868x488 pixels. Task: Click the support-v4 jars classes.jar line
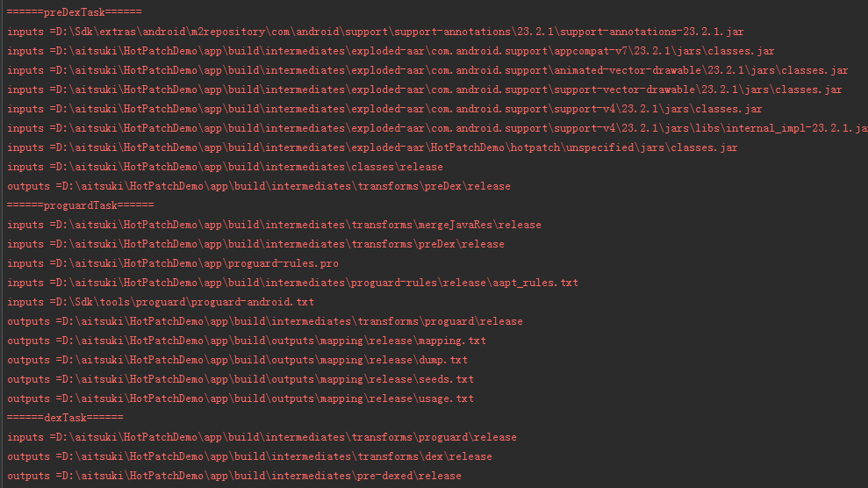384,109
